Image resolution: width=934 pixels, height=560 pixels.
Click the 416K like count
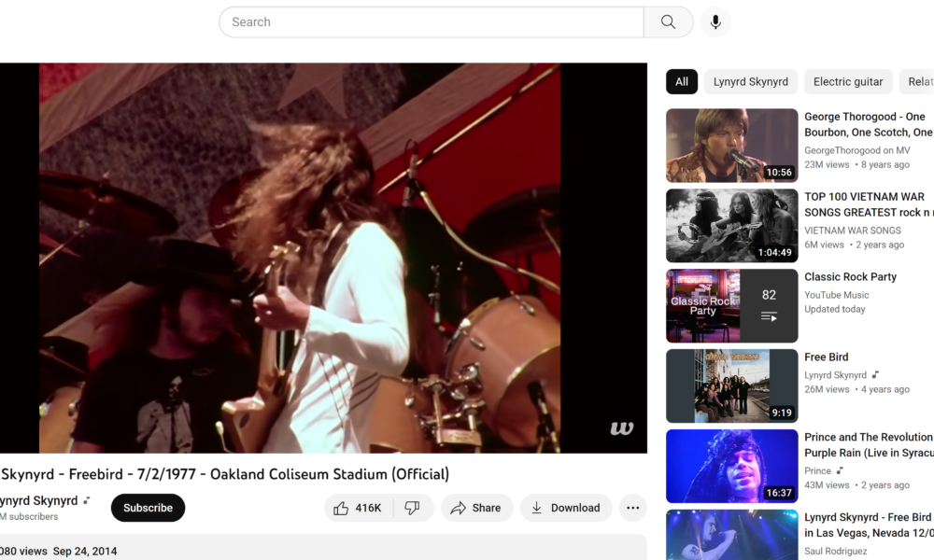pyautogui.click(x=368, y=508)
